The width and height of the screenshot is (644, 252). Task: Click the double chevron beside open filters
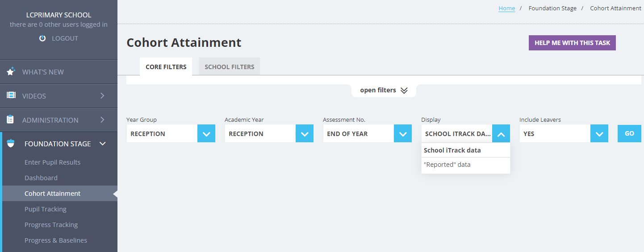(x=404, y=91)
